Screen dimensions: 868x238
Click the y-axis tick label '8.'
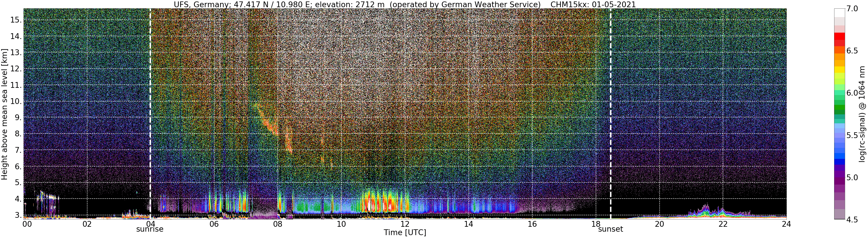pyautogui.click(x=18, y=134)
